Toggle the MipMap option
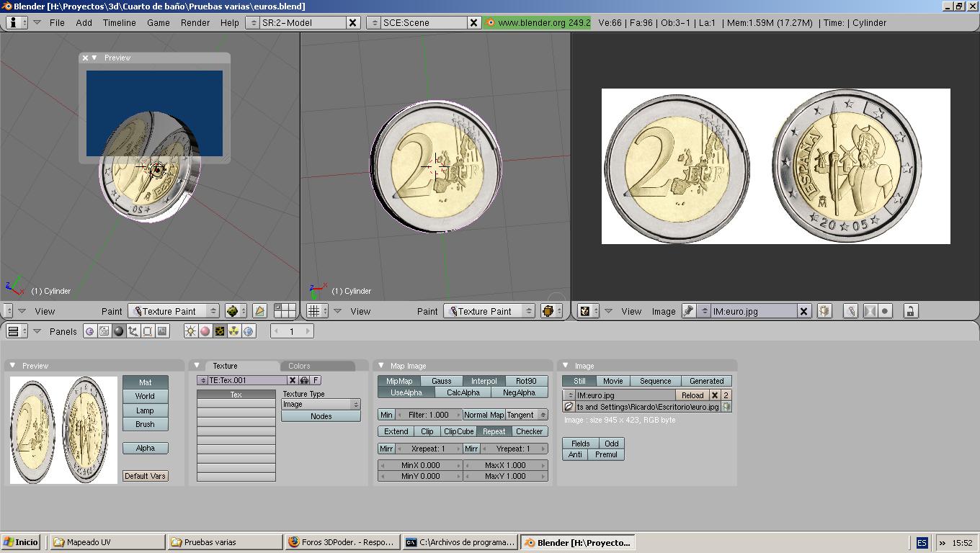 399,381
